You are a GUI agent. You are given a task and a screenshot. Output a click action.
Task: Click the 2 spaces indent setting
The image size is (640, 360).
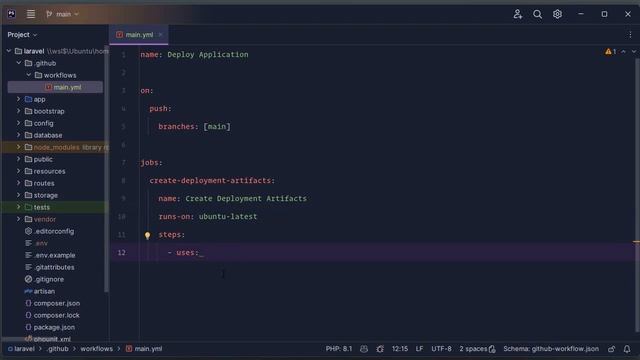click(473, 349)
